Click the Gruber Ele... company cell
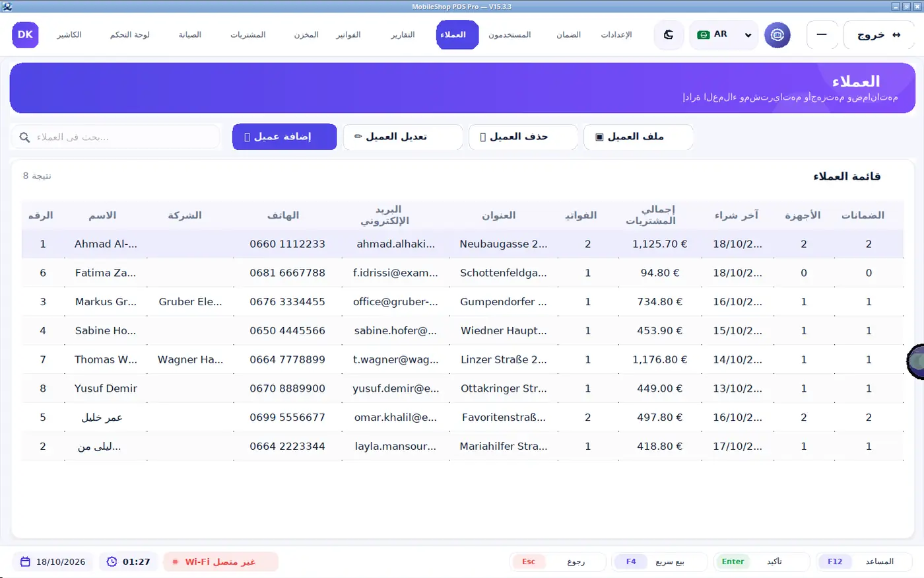Viewport: 924px width, 578px height. point(190,302)
